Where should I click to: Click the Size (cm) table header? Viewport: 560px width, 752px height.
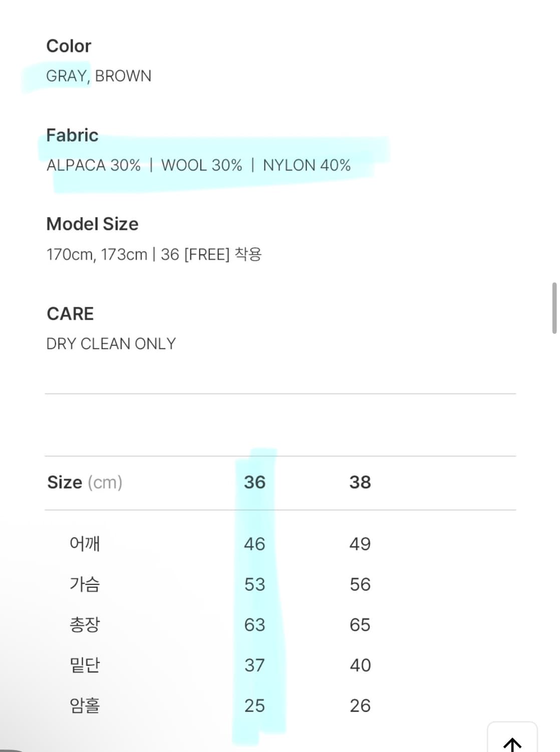(x=85, y=482)
